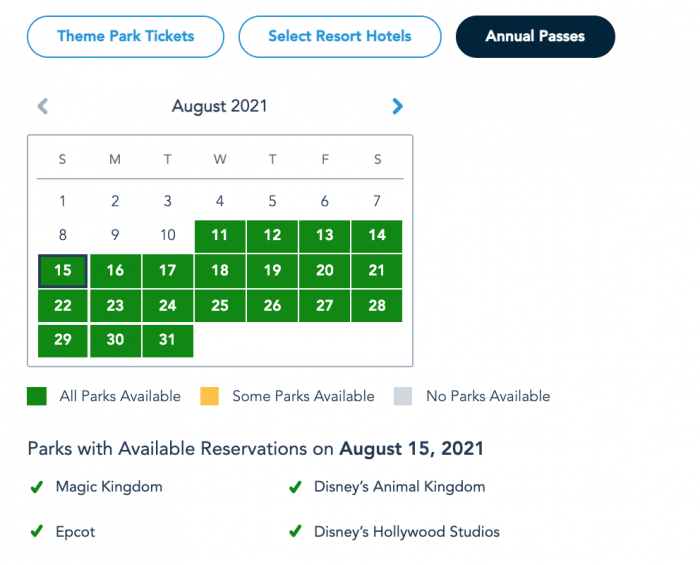Viewport: 700px width, 565px height.
Task: Click green checkmark beside Magic Kingdom
Action: (x=37, y=487)
